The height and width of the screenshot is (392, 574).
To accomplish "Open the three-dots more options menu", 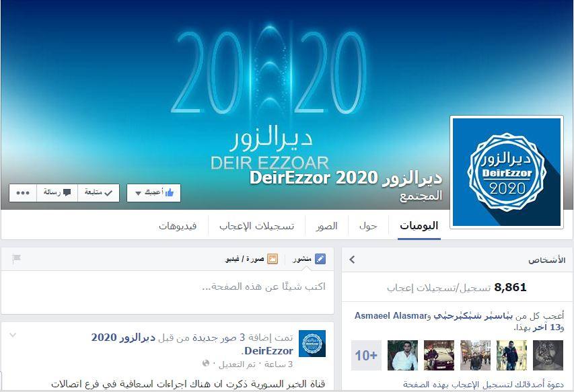I will click(23, 193).
